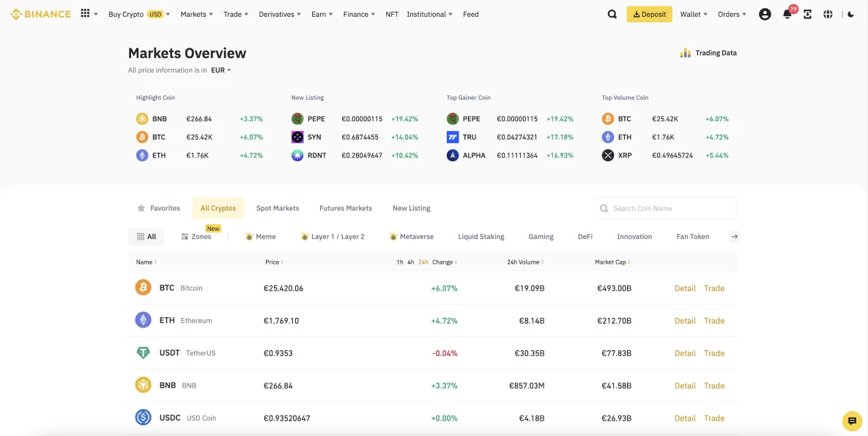Open the Wallet dropdown
The image size is (868, 436).
click(x=694, y=15)
